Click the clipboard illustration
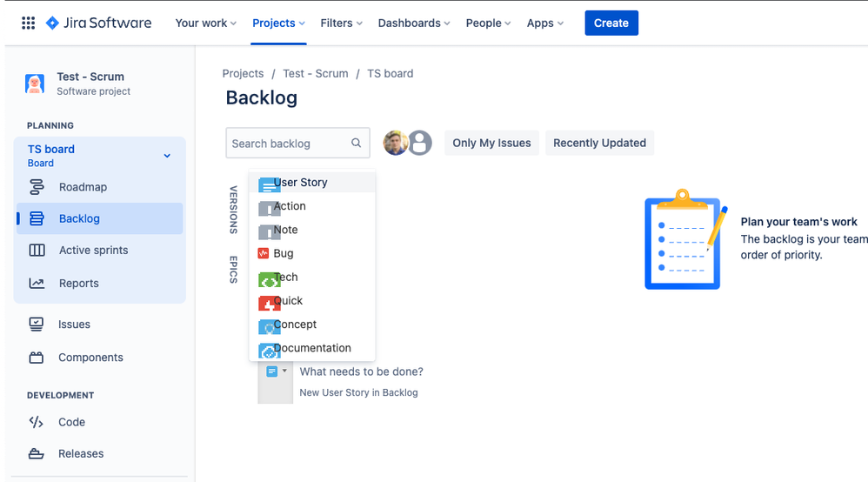 click(x=686, y=238)
